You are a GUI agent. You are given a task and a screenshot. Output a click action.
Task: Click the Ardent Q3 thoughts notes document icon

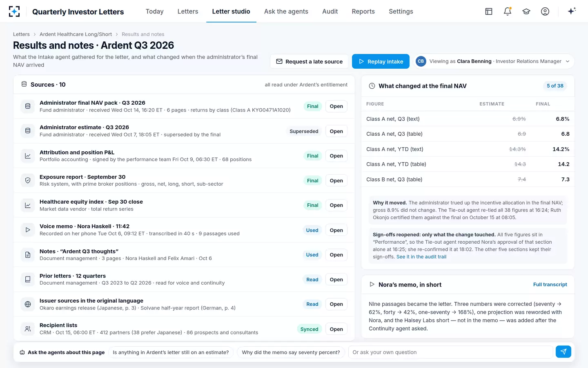[28, 255]
